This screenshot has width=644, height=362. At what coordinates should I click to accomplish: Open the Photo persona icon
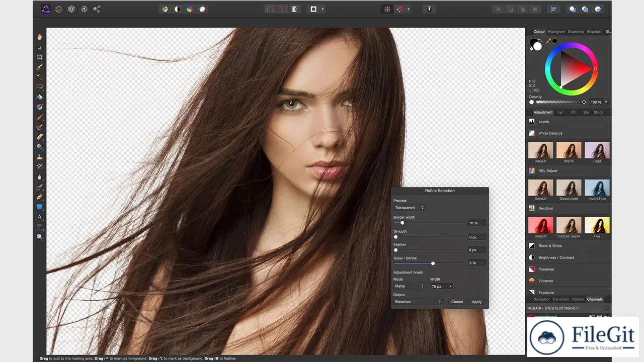(45, 9)
